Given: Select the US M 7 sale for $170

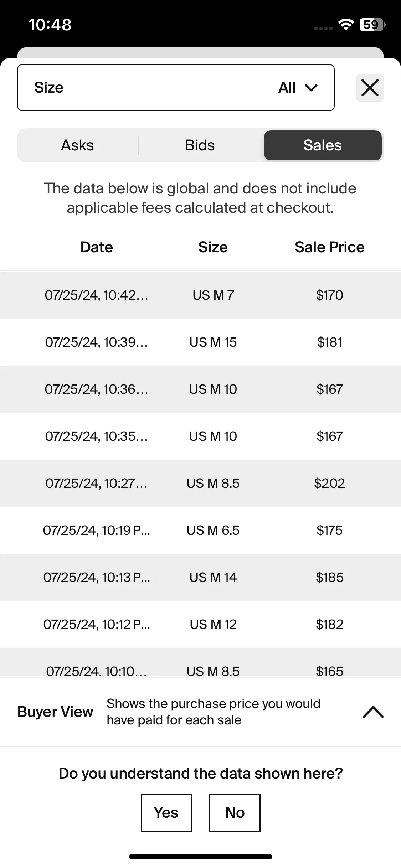Looking at the screenshot, I should 200,295.
